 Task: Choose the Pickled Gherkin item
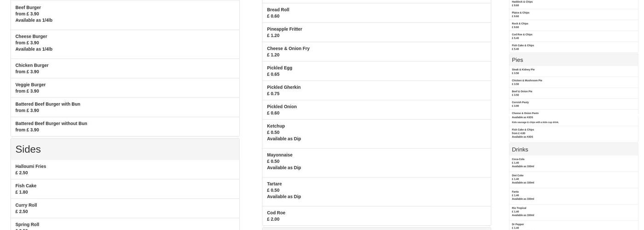tap(284, 87)
